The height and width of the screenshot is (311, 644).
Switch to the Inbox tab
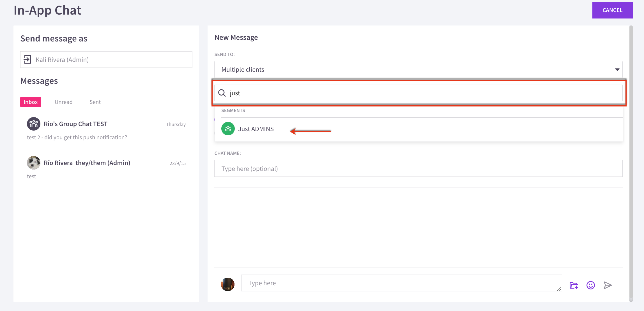click(x=31, y=102)
